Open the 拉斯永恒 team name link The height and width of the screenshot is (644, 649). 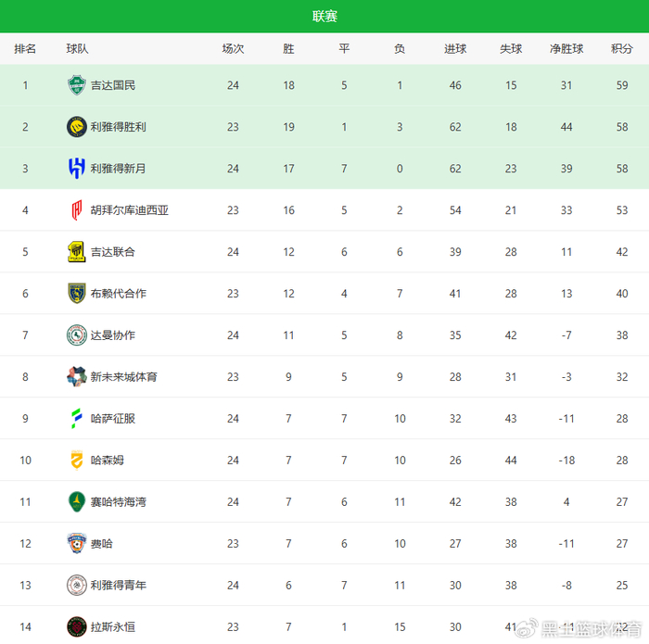(112, 627)
